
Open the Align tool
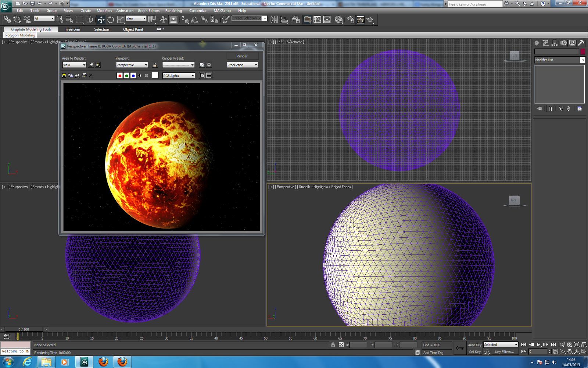click(x=284, y=20)
